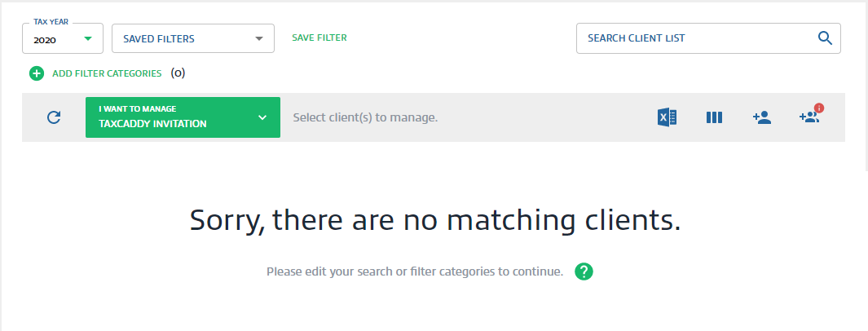Click the filter count (0) indicator

point(178,73)
